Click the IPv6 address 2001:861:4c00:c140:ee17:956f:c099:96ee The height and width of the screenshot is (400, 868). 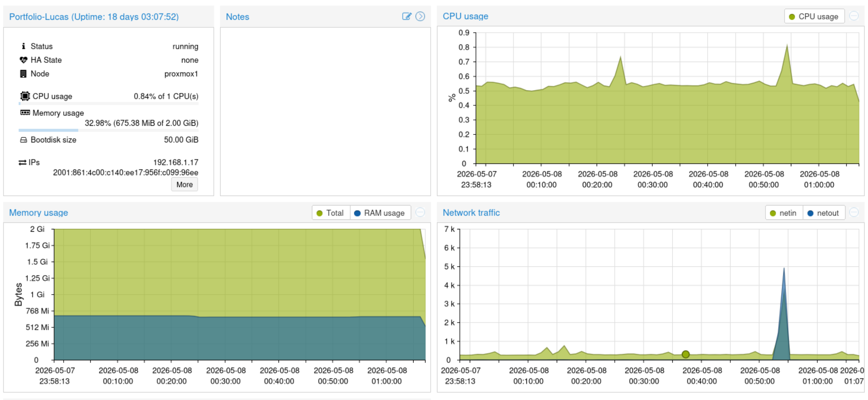[x=125, y=172]
